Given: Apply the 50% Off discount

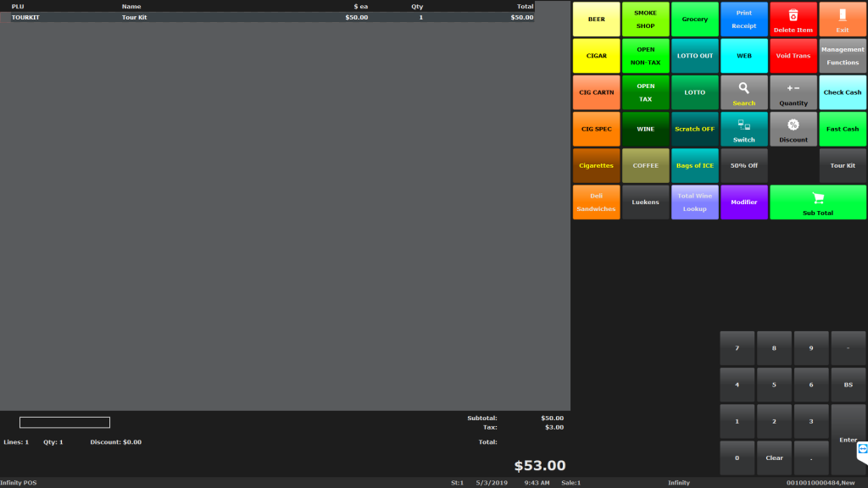Looking at the screenshot, I should [744, 165].
